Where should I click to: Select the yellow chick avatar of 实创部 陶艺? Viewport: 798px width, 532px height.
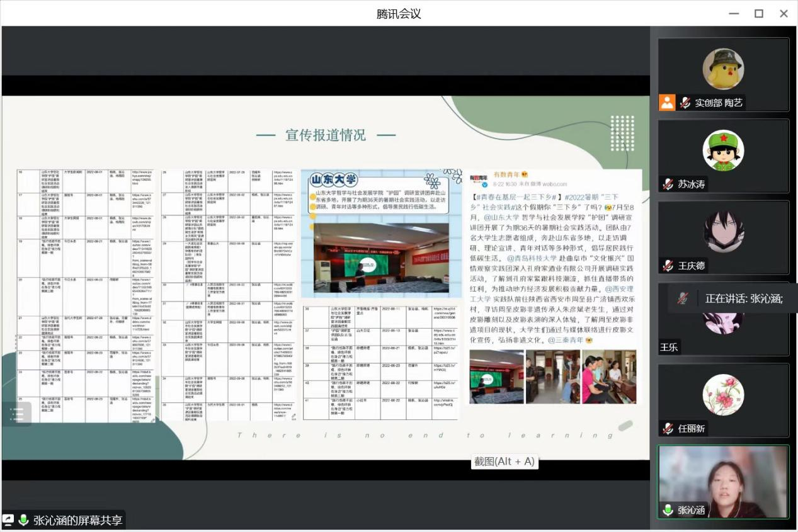(x=723, y=69)
